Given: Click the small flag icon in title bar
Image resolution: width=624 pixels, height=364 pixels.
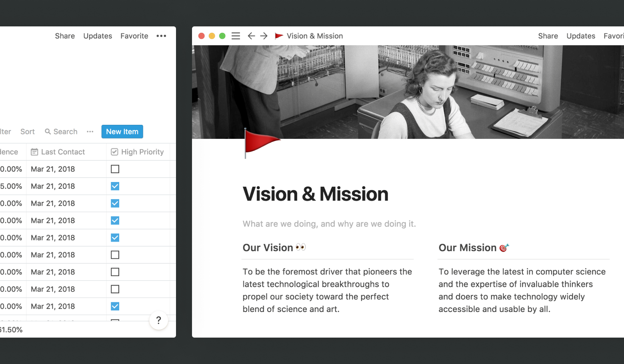Looking at the screenshot, I should (x=279, y=36).
